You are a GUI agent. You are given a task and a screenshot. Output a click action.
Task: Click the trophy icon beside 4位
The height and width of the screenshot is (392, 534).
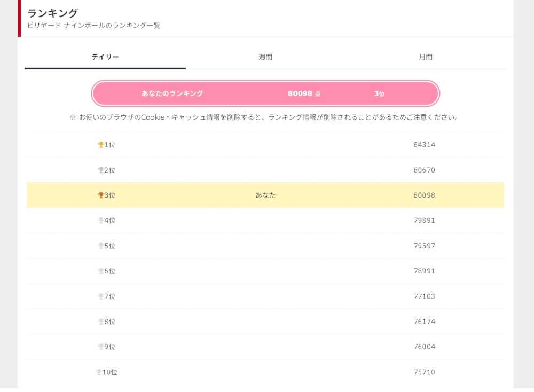point(100,221)
